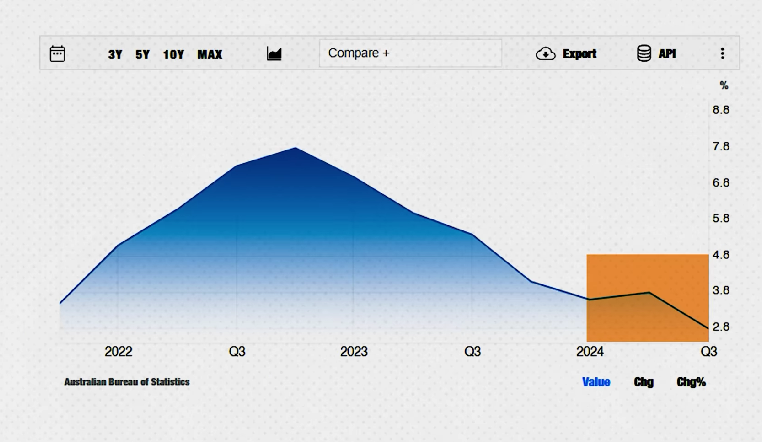
Task: Click the Export cloud download icon
Action: (x=546, y=53)
